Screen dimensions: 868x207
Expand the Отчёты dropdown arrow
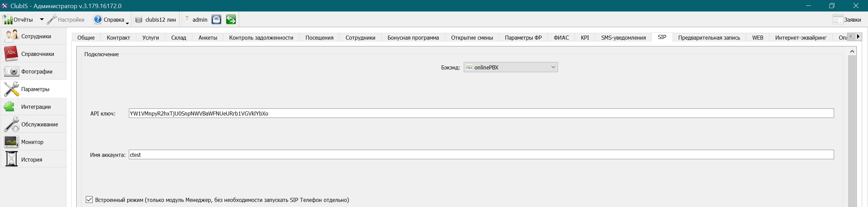click(41, 20)
